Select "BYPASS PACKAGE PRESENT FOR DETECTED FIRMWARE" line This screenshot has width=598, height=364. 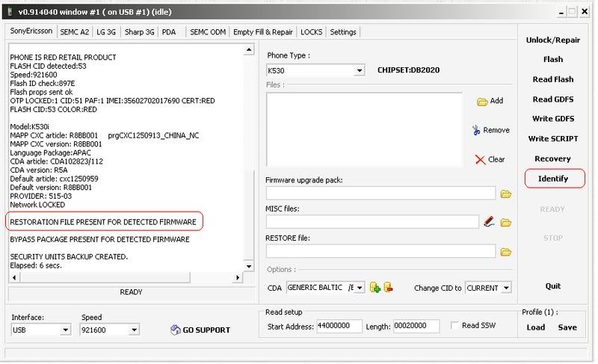click(99, 239)
